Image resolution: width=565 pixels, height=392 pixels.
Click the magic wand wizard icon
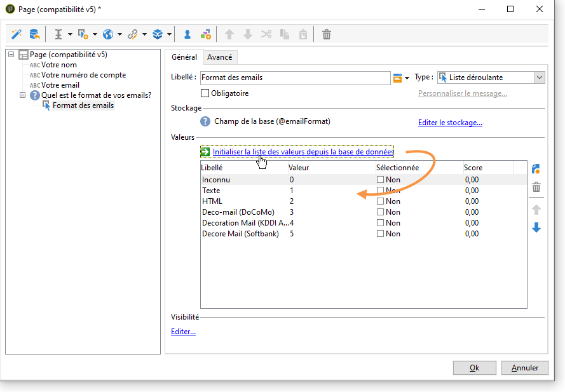[x=17, y=34]
